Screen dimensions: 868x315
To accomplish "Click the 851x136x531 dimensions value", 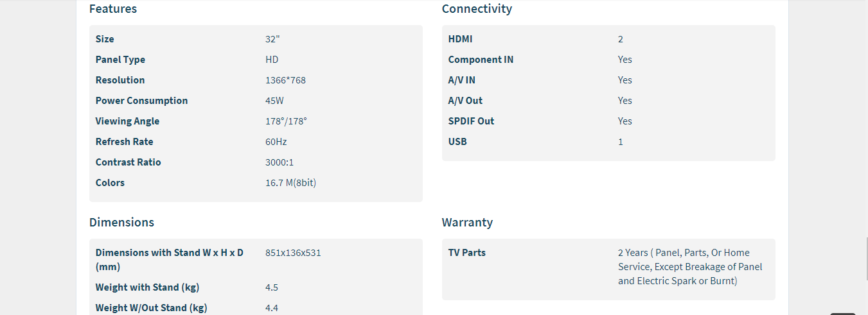I will click(293, 253).
